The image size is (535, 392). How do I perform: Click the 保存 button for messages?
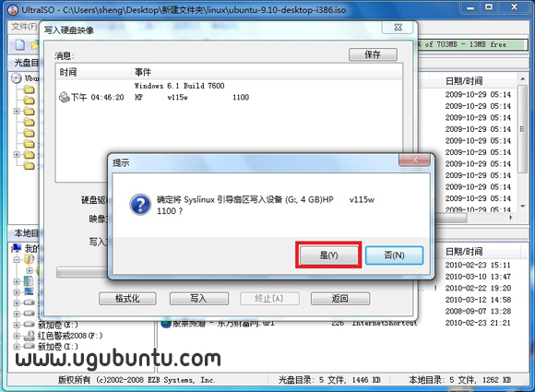(373, 54)
